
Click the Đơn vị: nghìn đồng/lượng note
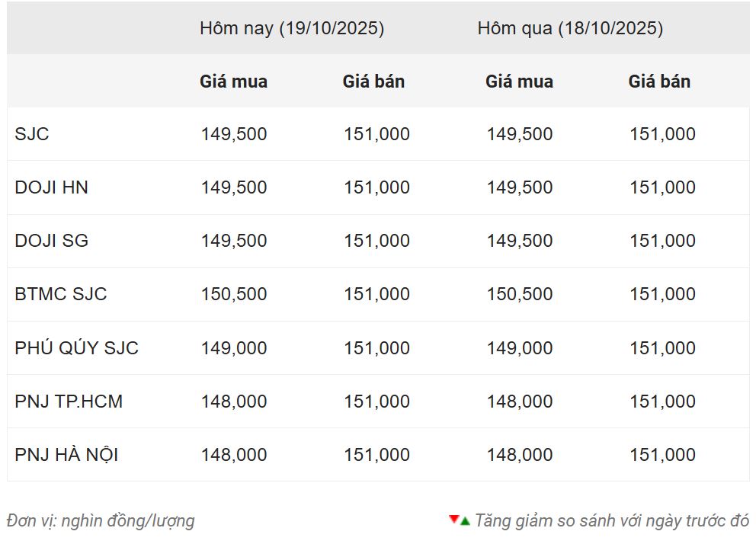[x=101, y=521]
